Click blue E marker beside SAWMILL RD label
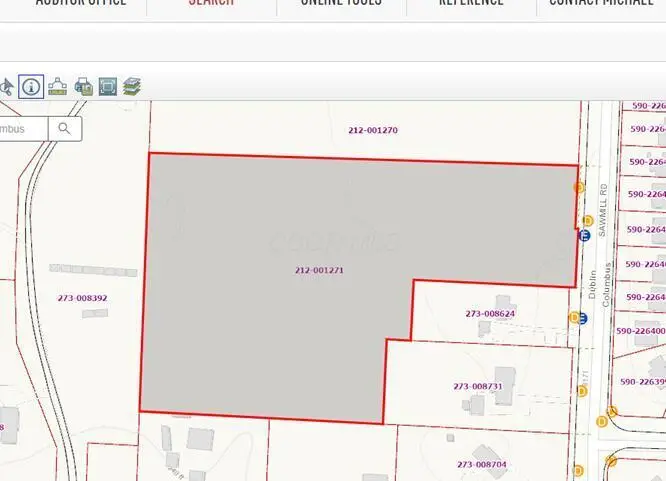 (x=585, y=235)
